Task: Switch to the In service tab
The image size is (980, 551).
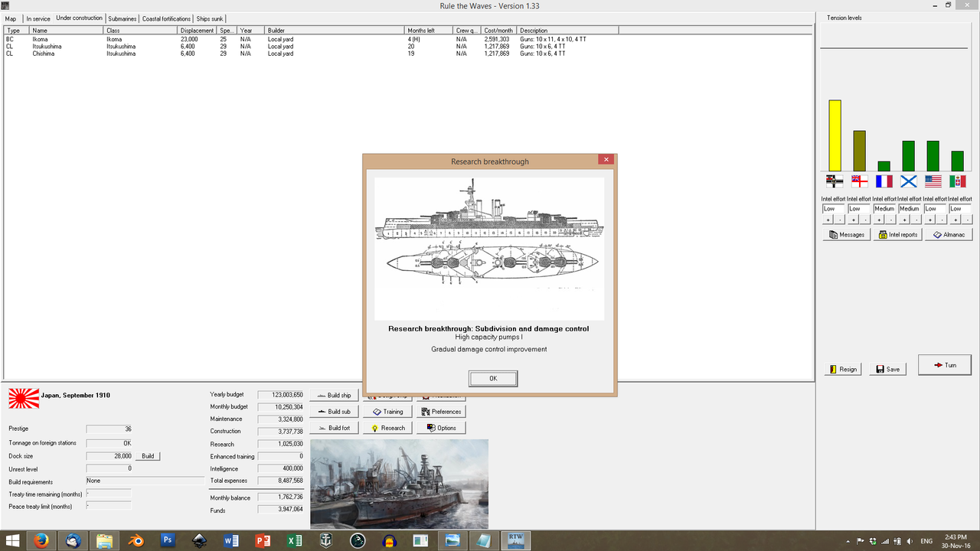Action: tap(38, 18)
